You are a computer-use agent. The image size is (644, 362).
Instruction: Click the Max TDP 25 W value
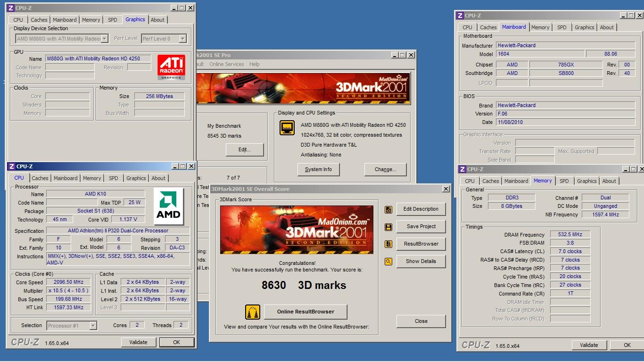134,203
